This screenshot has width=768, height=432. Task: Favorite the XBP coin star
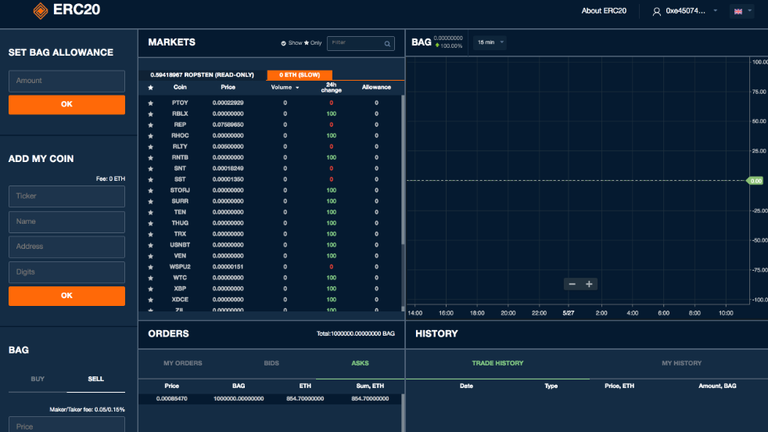coord(150,289)
